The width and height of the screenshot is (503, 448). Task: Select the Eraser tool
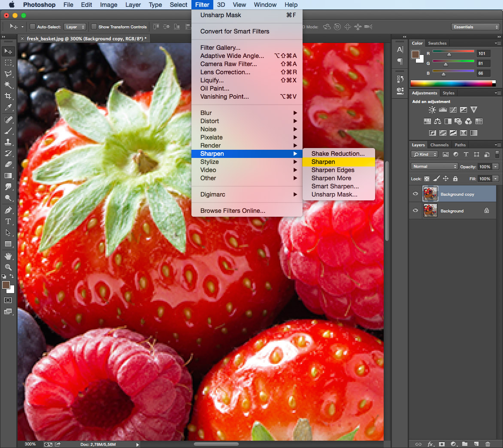click(8, 164)
